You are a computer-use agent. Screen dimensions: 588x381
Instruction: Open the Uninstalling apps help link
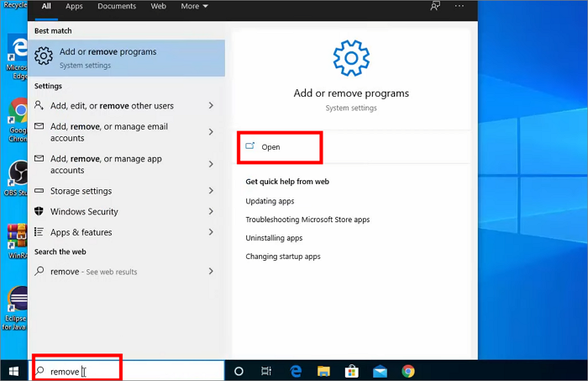(x=274, y=238)
